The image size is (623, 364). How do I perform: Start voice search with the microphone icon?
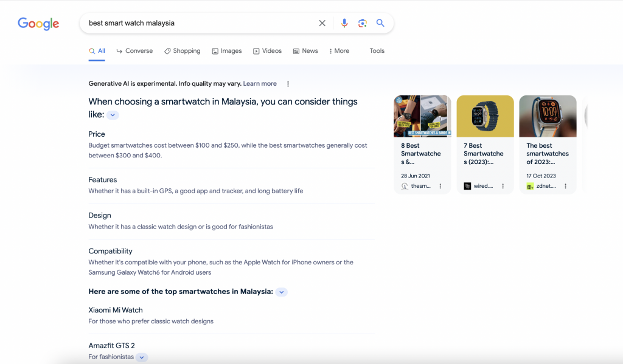pos(344,23)
